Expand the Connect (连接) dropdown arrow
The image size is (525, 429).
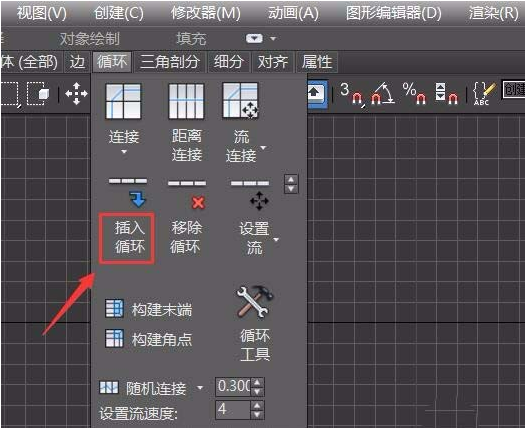point(124,152)
